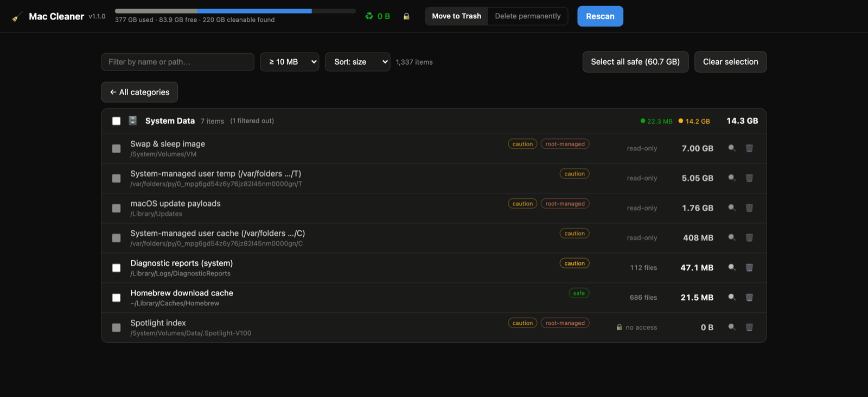868x397 pixels.
Task: Click the 686 files count
Action: click(x=643, y=298)
